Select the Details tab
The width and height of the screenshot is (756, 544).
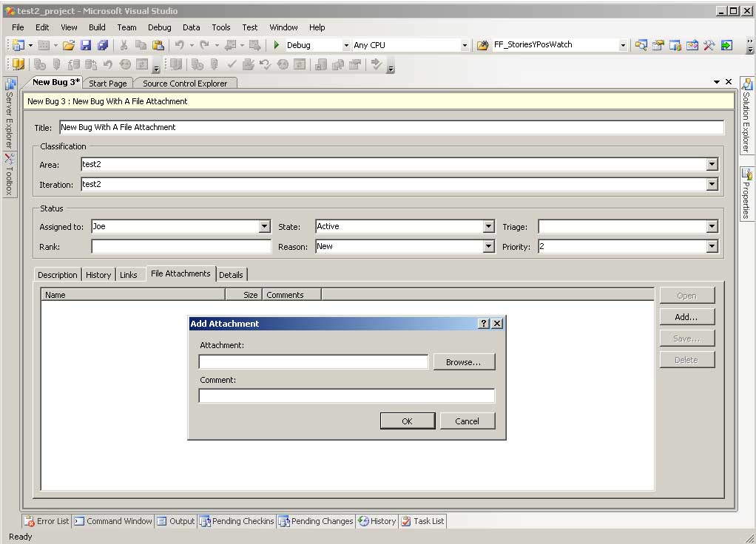click(x=231, y=275)
